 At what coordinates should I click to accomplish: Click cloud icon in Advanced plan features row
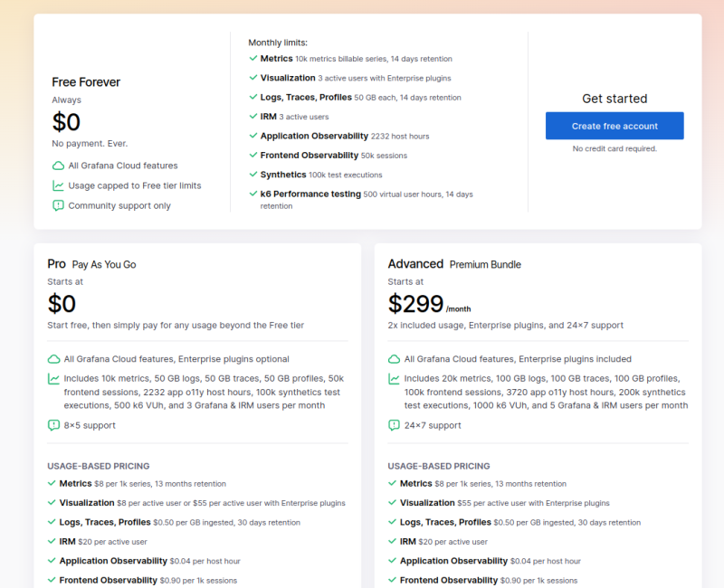394,359
